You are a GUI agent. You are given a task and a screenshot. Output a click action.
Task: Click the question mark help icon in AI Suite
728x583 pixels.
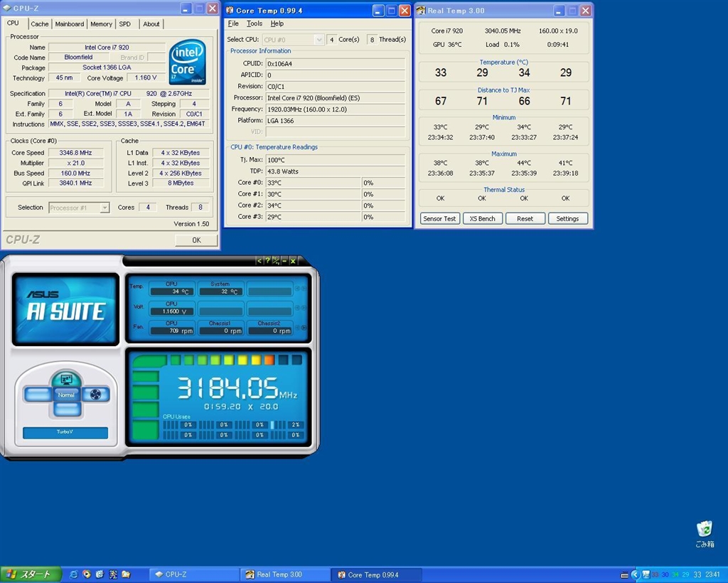click(x=267, y=261)
